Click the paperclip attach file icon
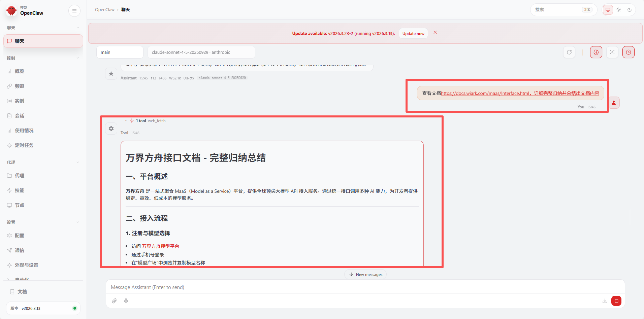 pyautogui.click(x=115, y=301)
